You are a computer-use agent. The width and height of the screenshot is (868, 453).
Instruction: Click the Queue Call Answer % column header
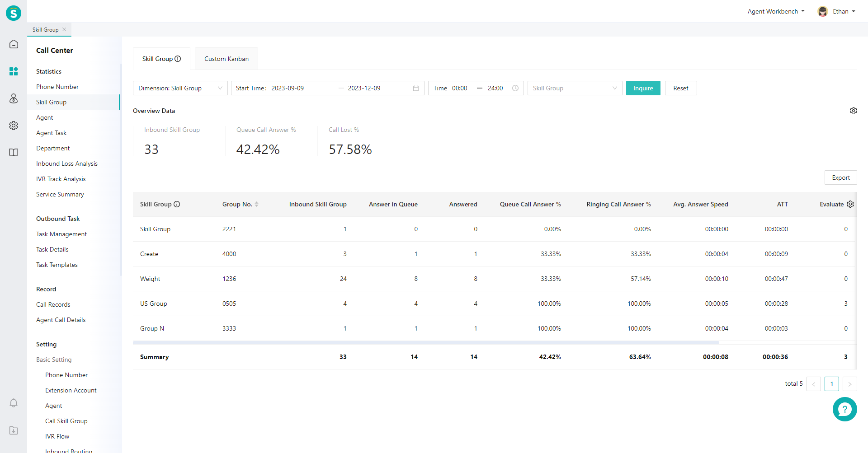point(530,204)
